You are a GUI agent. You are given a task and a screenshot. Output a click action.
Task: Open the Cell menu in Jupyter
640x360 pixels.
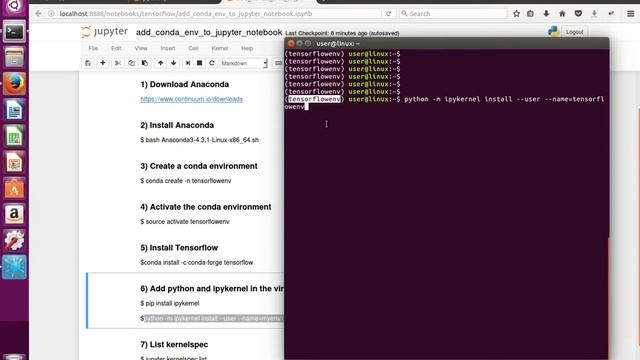pos(193,48)
